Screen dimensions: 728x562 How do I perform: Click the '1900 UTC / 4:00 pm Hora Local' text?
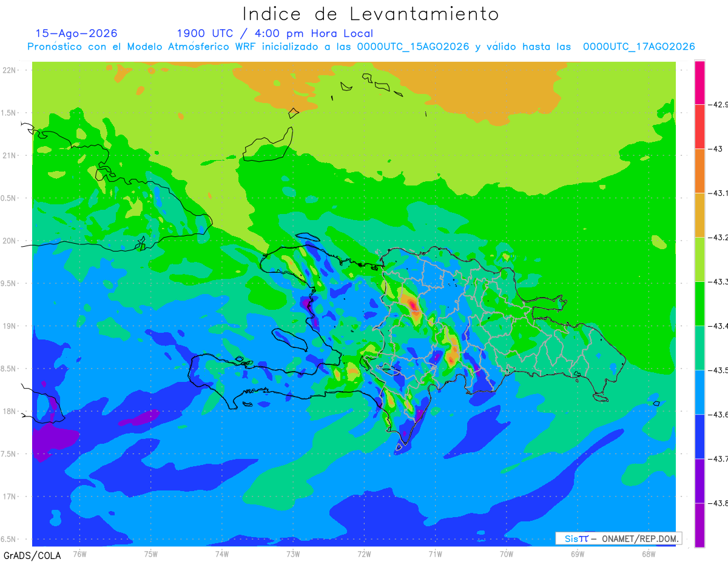[275, 34]
